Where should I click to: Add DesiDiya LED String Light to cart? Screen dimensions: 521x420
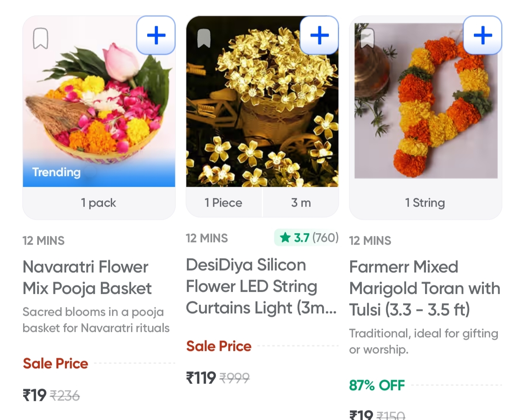point(319,35)
